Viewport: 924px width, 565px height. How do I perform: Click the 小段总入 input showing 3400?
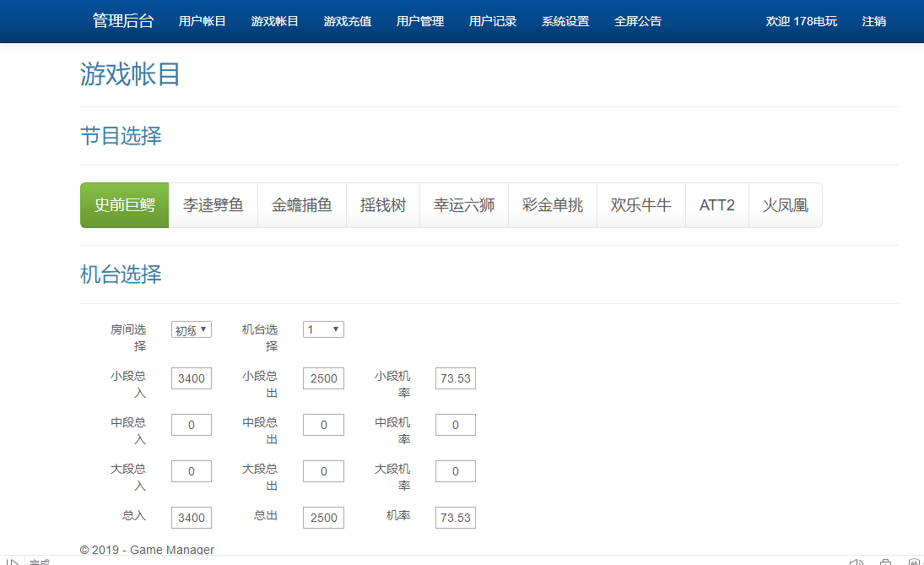tap(191, 378)
